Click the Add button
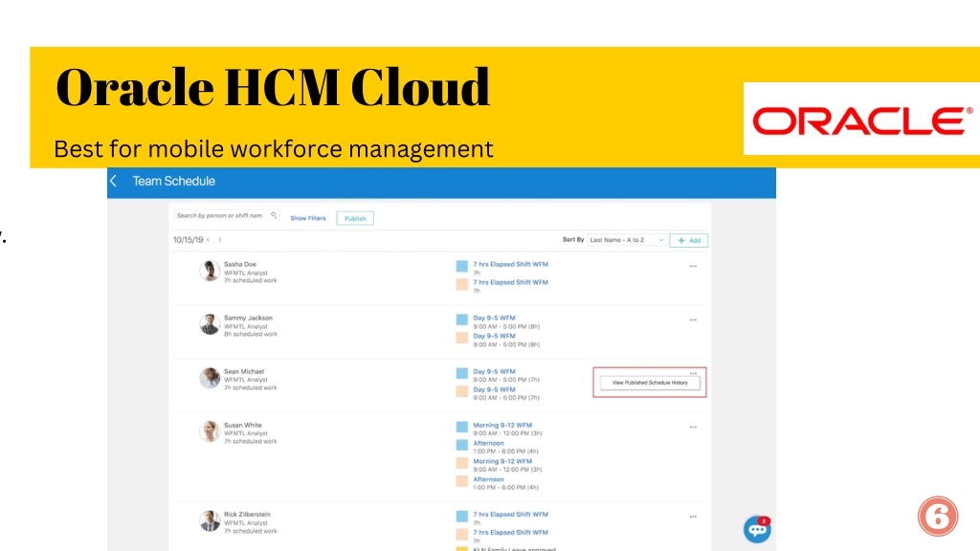 (689, 240)
